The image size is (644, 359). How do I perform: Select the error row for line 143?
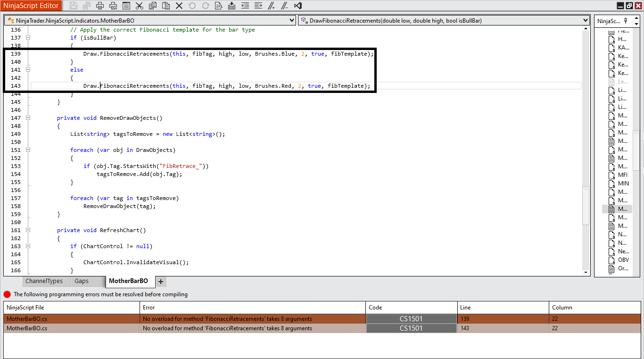pyautogui.click(x=322, y=328)
